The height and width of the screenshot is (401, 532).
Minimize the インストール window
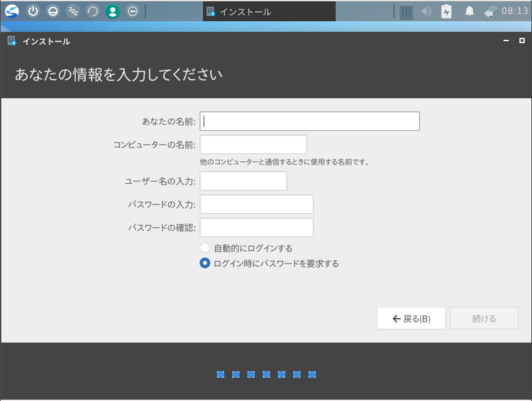(506, 40)
